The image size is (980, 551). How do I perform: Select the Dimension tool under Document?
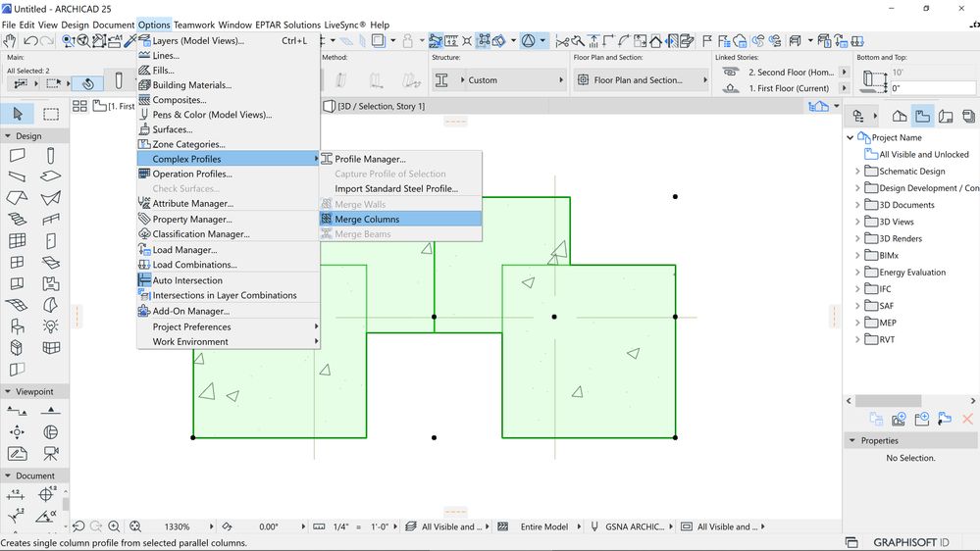click(16, 495)
